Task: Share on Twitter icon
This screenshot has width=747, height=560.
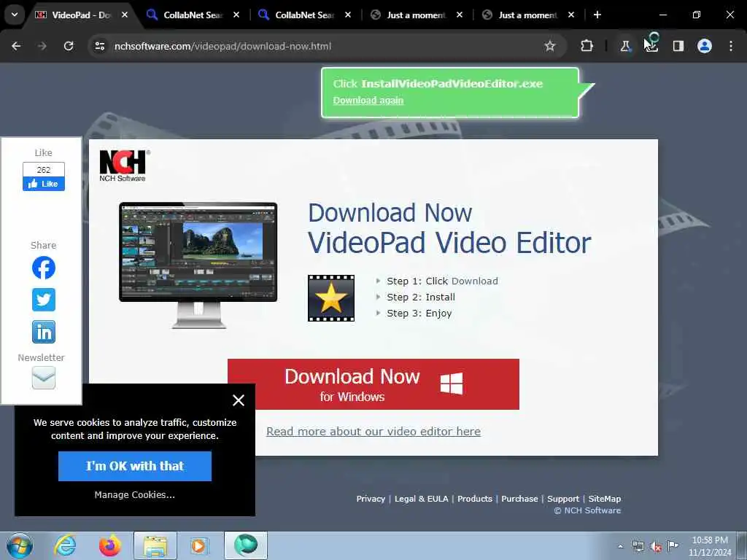Action: [x=43, y=300]
